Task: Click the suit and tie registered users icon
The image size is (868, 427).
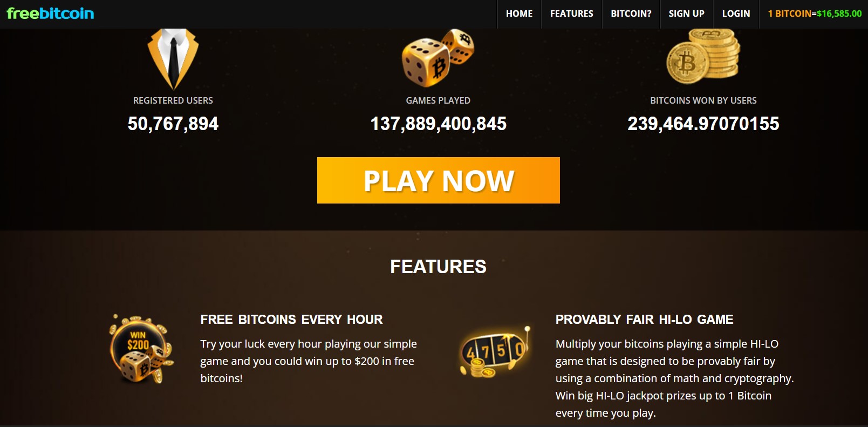Action: (x=173, y=59)
